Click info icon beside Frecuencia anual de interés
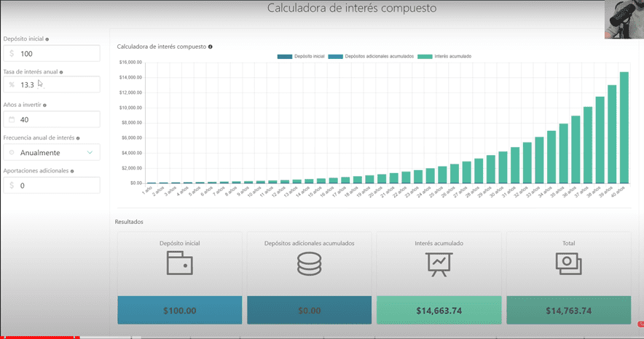The image size is (644, 339). pyautogui.click(x=78, y=137)
